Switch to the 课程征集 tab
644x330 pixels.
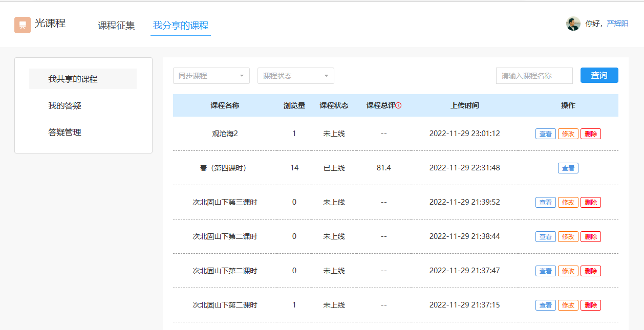[116, 26]
